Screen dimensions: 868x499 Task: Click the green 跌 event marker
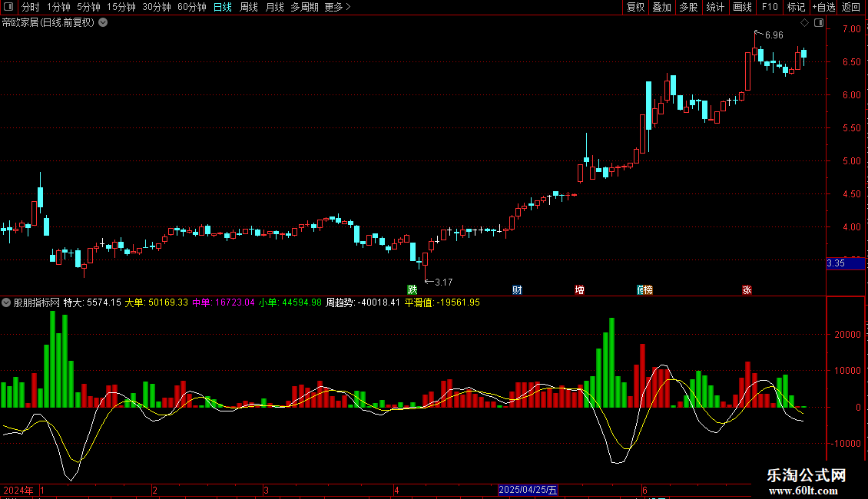412,290
